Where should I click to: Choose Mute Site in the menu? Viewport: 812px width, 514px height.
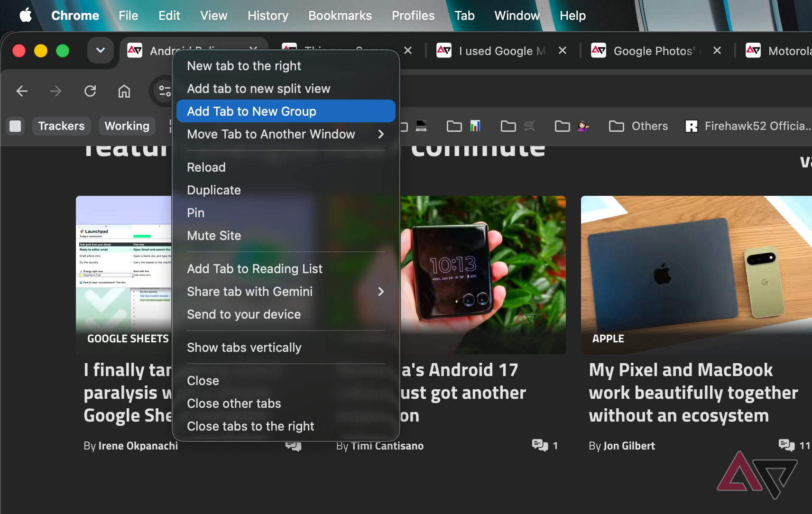[x=286, y=236]
